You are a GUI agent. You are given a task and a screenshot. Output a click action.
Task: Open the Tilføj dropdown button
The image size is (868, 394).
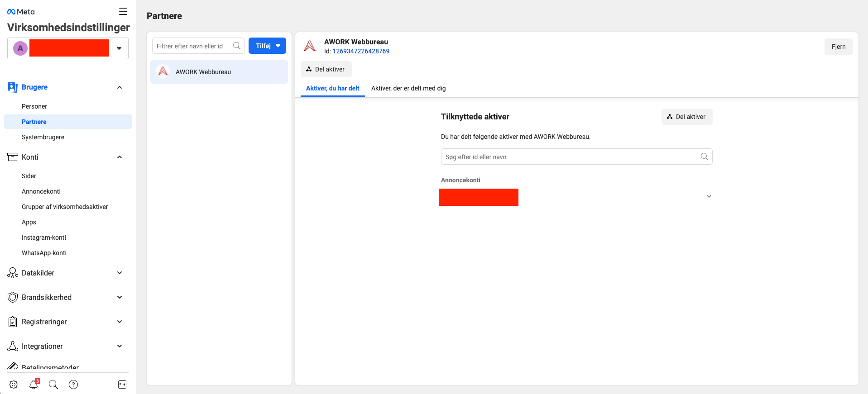267,46
